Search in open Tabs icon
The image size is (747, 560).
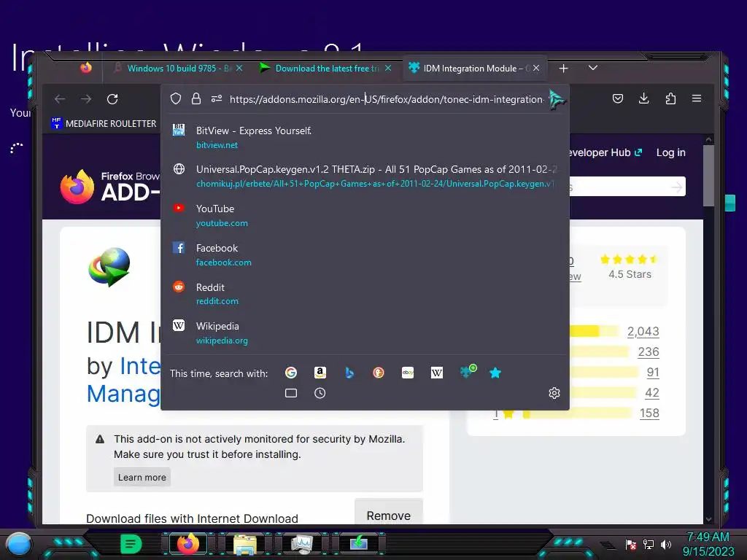291,393
